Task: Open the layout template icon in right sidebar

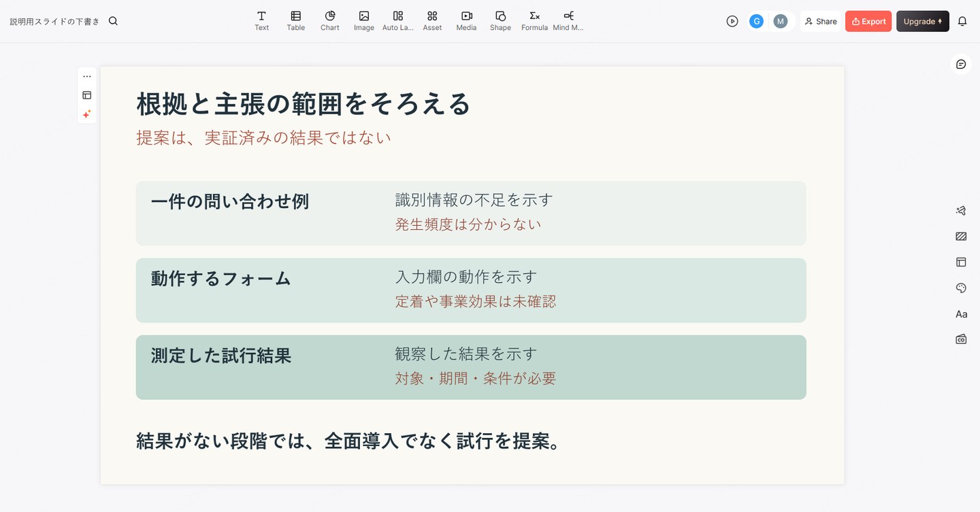Action: [961, 262]
